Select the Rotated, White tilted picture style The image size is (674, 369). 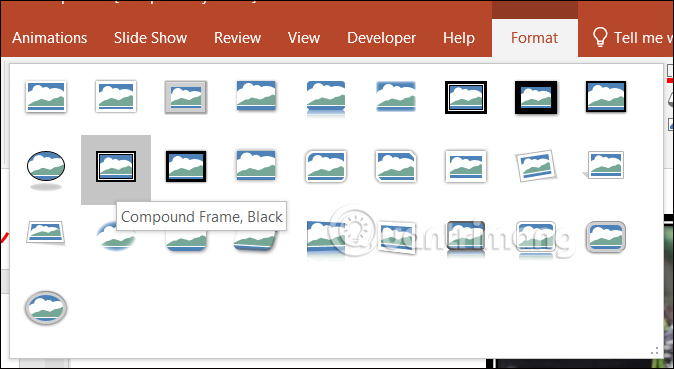[536, 166]
